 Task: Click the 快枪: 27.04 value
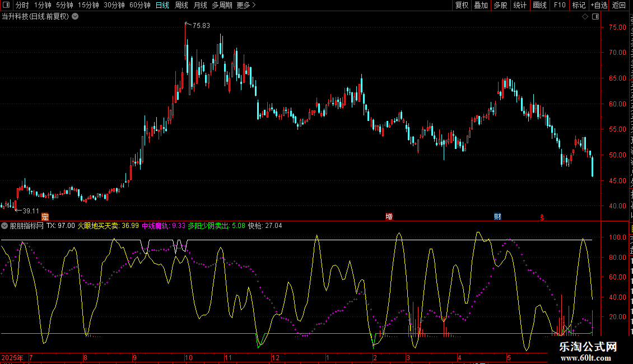[265, 226]
